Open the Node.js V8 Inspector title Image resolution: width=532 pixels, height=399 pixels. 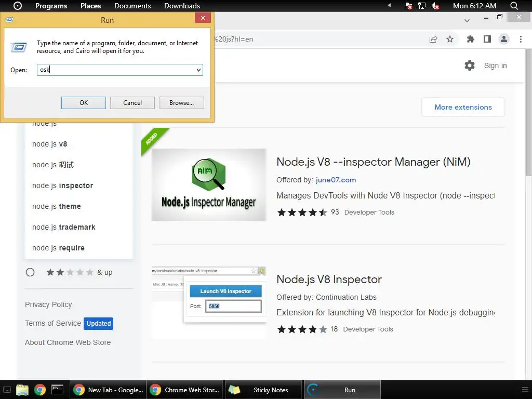[329, 279]
